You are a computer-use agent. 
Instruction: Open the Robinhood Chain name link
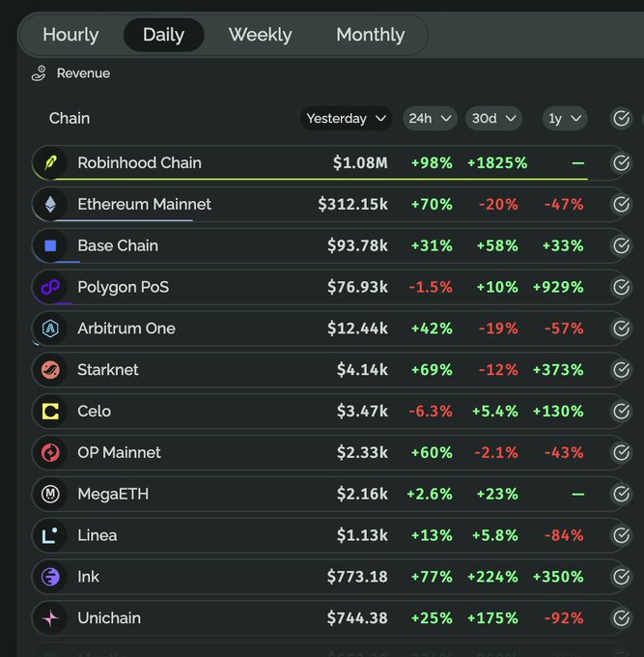[139, 162]
